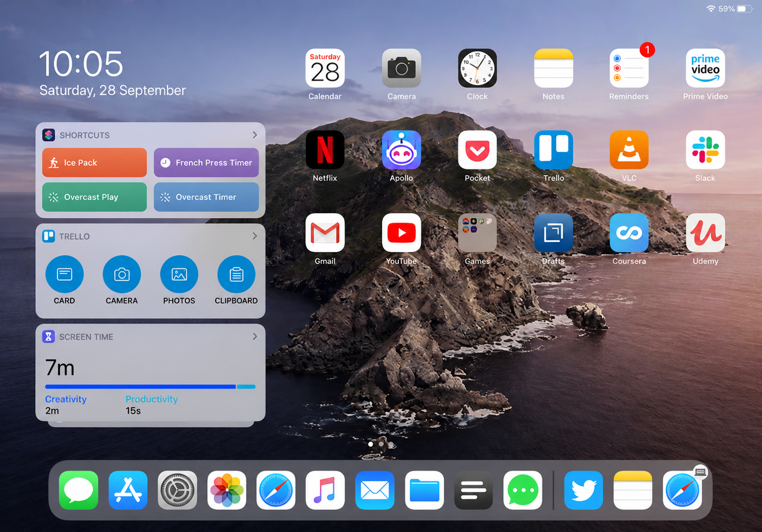Open the Files app in the dock
762x532 pixels.
click(424, 490)
